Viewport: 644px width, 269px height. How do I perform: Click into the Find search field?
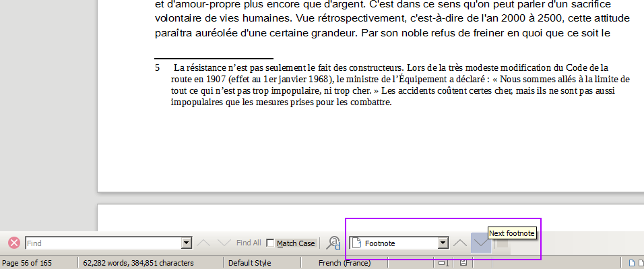coord(104,243)
